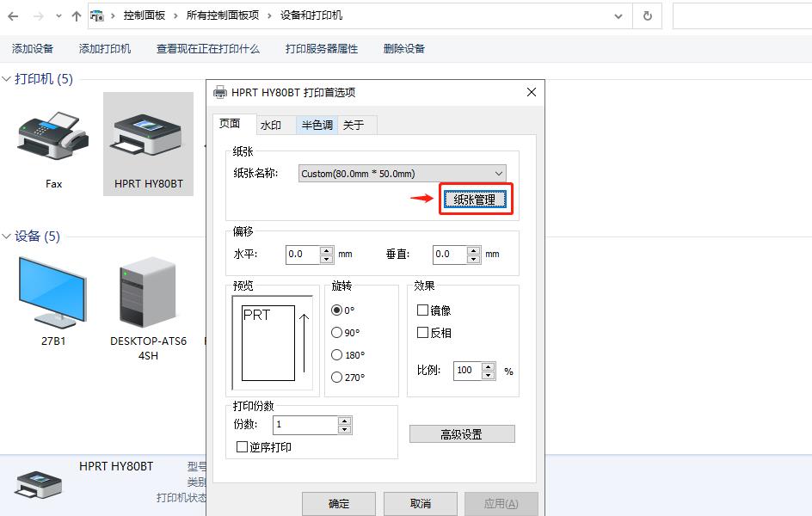Screen dimensions: 812x516
Task: Close the HPRT HY80BT preferences dialog
Action: [x=532, y=92]
